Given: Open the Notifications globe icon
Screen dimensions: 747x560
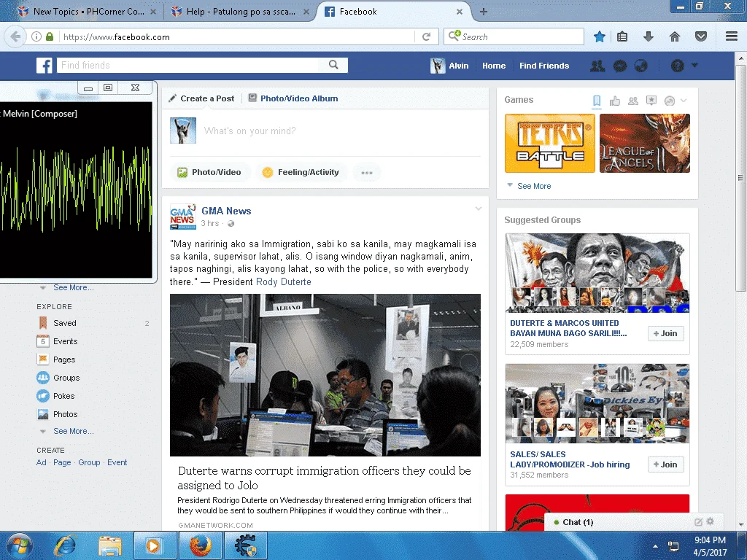Looking at the screenshot, I should [x=641, y=66].
